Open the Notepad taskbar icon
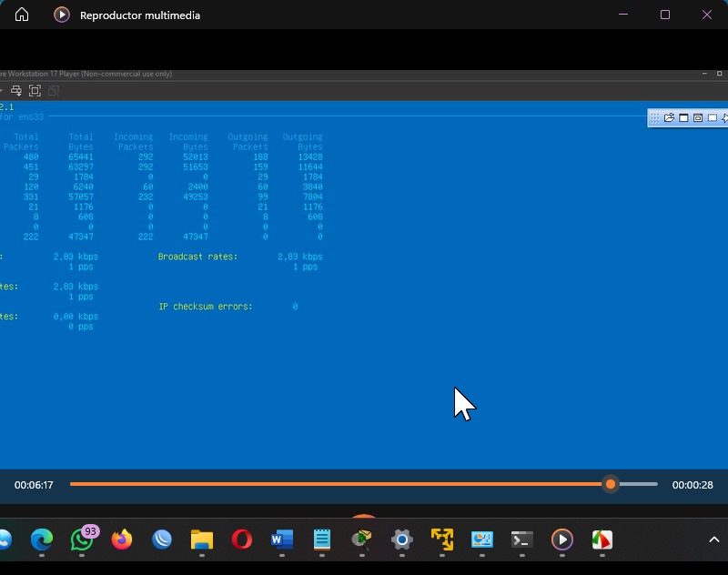728x575 pixels. (x=321, y=540)
